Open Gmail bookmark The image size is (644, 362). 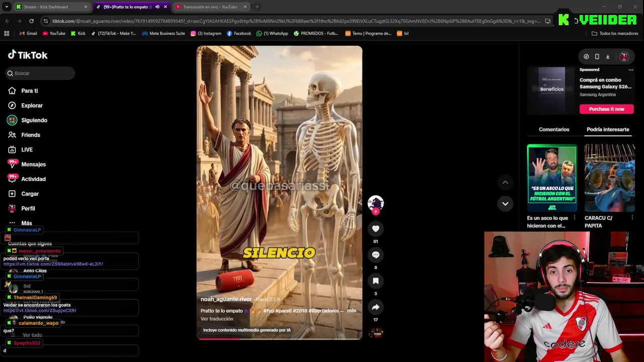[x=28, y=34]
